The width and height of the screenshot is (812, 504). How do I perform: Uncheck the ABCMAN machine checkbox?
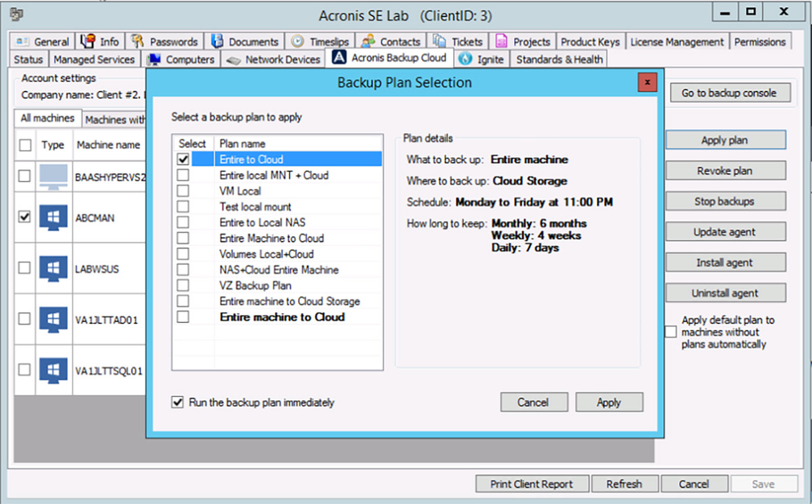tap(24, 217)
